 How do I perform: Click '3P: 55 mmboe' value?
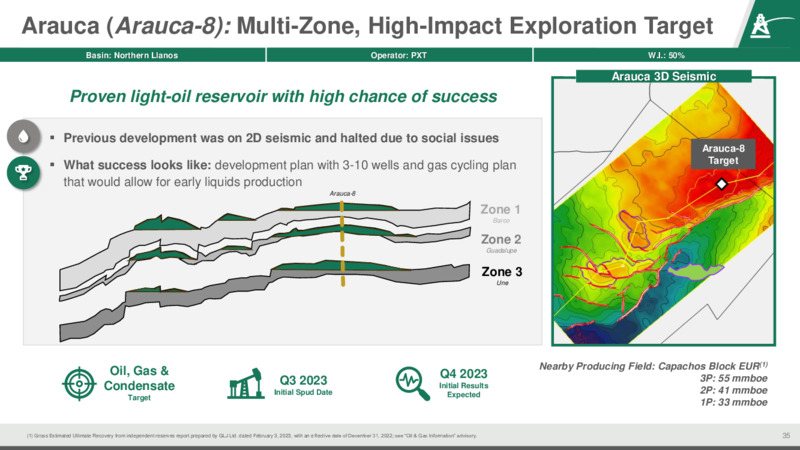click(x=734, y=379)
